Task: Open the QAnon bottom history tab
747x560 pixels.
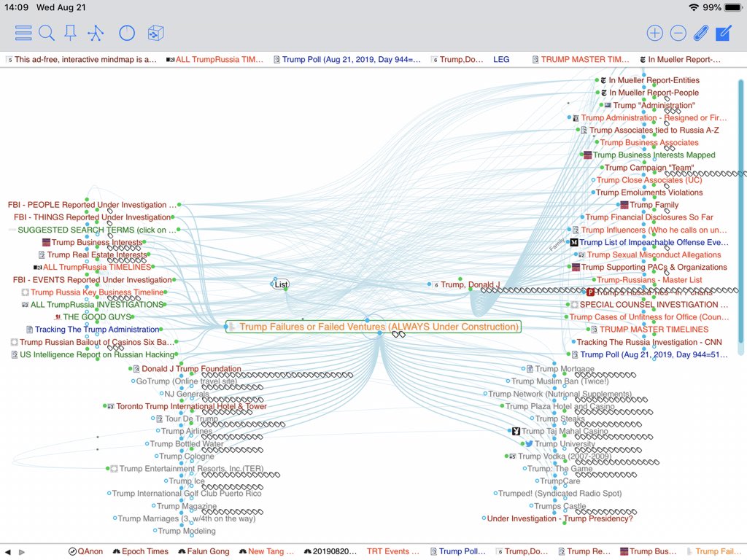Action: (x=86, y=551)
